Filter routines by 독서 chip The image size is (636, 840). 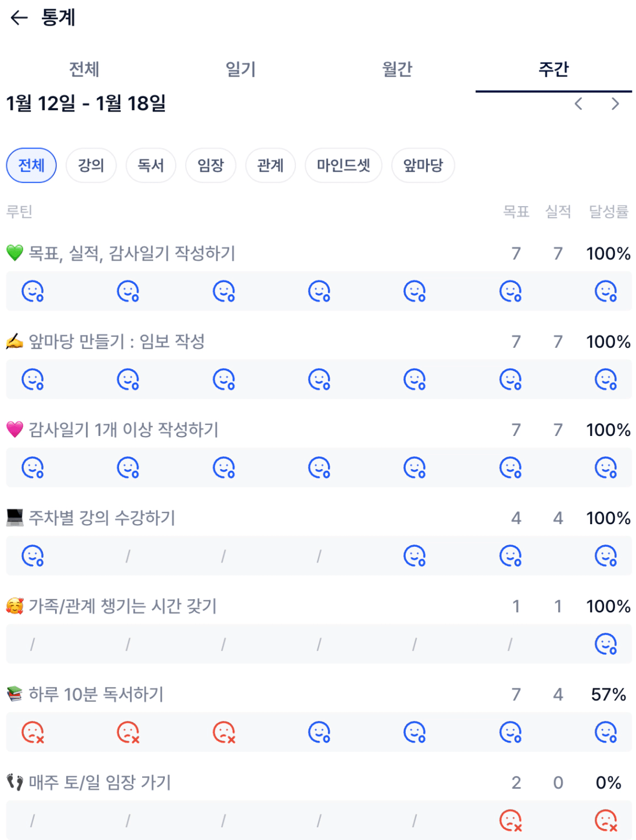tap(151, 165)
